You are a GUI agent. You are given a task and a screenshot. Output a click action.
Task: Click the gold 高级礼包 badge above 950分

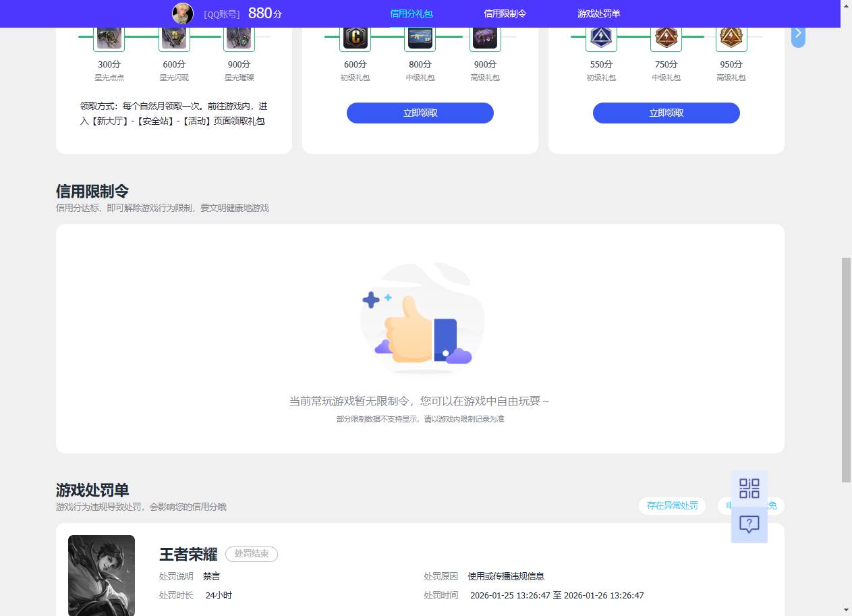[731, 37]
